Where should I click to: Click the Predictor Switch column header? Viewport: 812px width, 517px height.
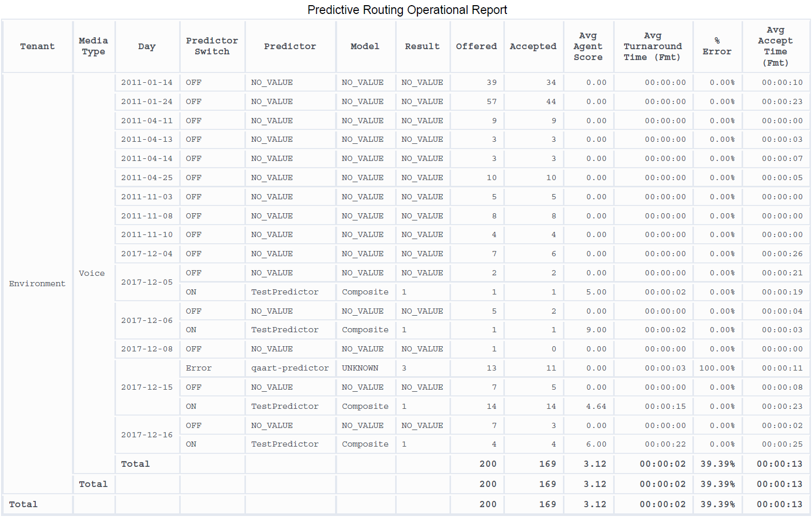pos(212,47)
